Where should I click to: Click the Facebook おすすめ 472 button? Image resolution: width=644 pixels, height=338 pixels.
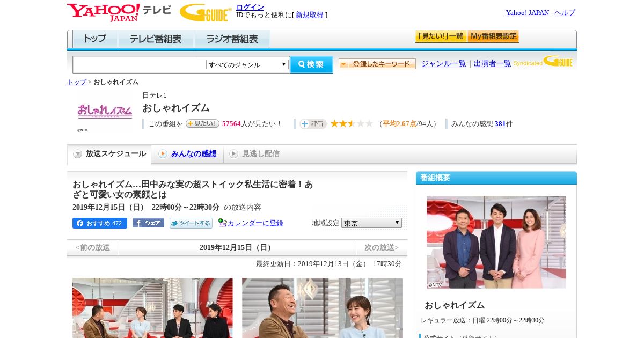pyautogui.click(x=100, y=223)
